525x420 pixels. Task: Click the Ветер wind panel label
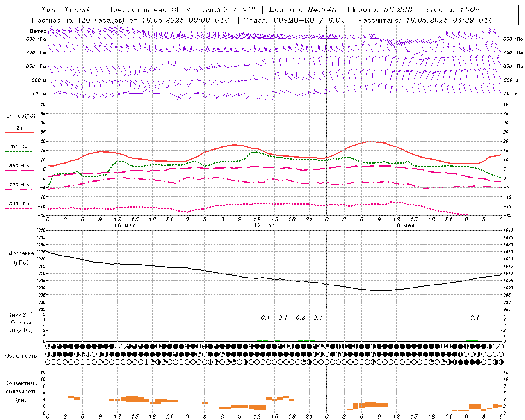pos(38,31)
